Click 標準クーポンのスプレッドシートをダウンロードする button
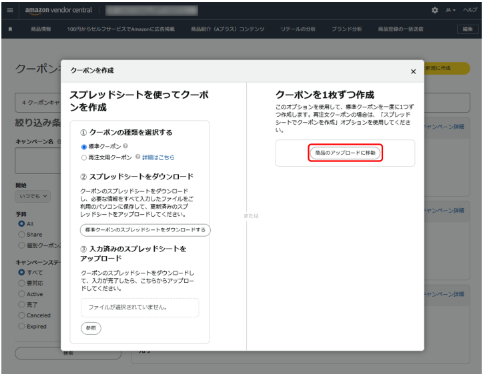 pyautogui.click(x=145, y=230)
